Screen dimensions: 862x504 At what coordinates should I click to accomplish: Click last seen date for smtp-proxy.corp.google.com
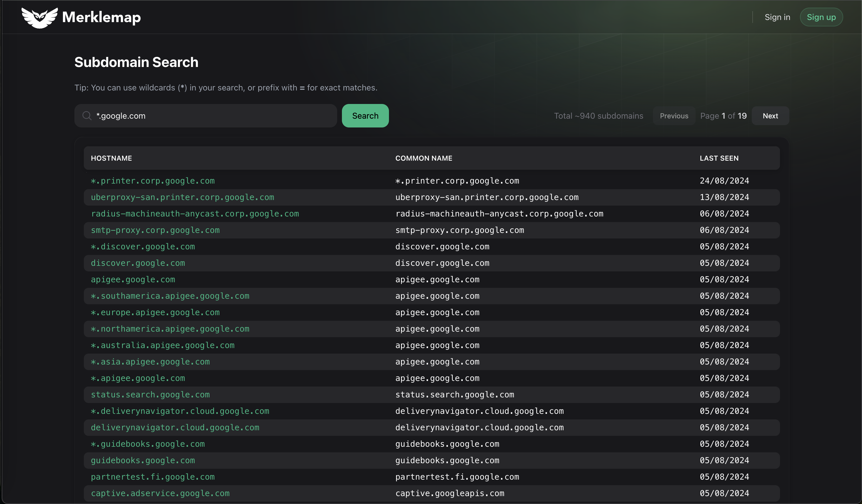click(x=724, y=230)
